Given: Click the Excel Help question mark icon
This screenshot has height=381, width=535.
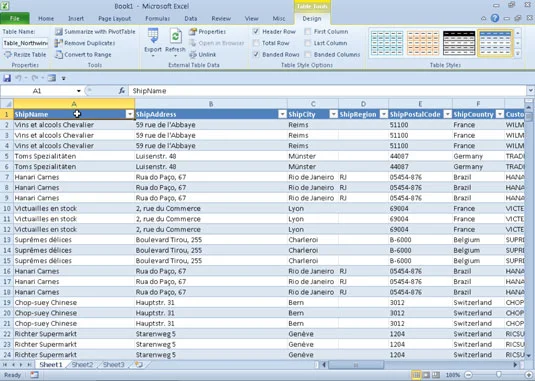Looking at the screenshot, I should [495, 18].
